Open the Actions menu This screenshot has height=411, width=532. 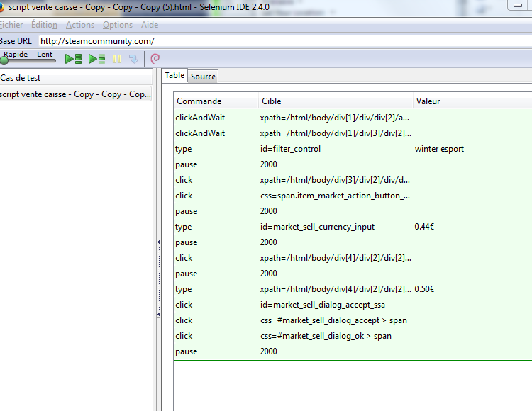80,25
